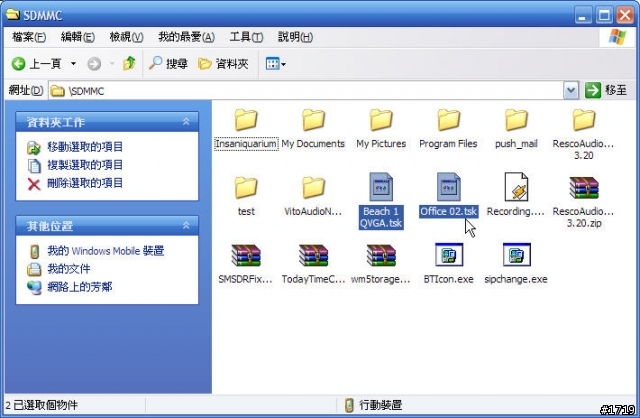Select the Recording file icon
The image size is (640, 418).
point(516,187)
